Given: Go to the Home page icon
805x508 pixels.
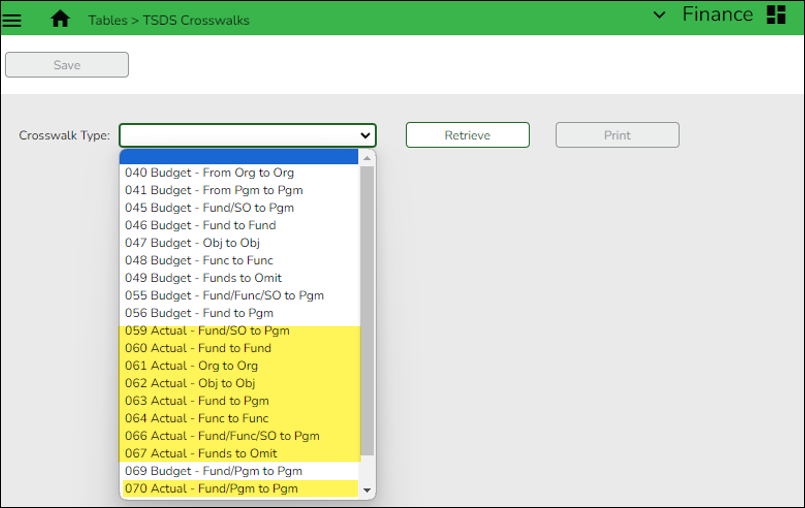Looking at the screenshot, I should pos(60,19).
